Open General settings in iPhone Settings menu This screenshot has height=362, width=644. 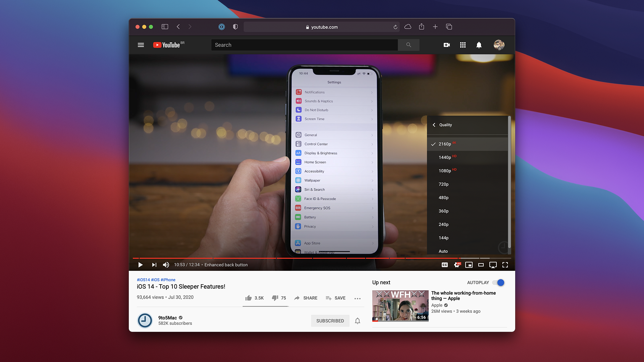tap(335, 135)
